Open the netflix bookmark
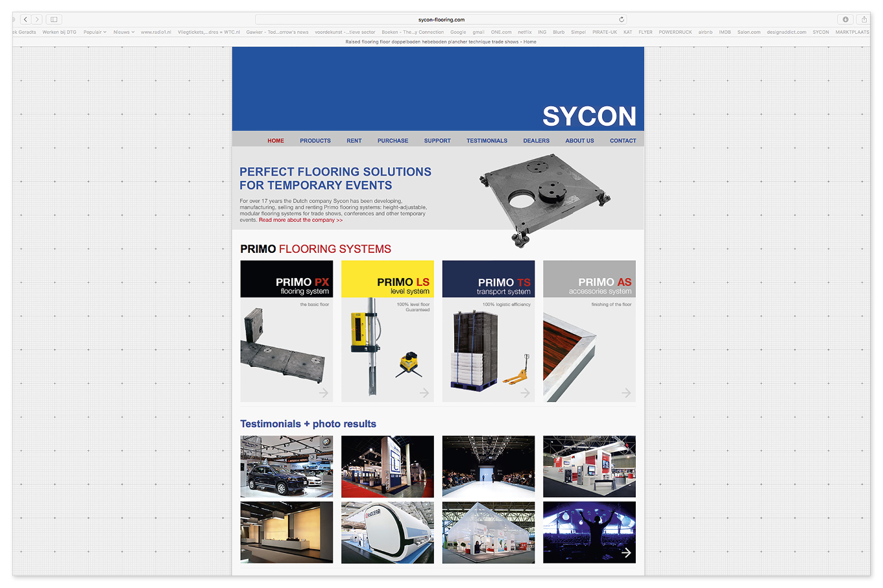The image size is (883, 588). coord(524,32)
